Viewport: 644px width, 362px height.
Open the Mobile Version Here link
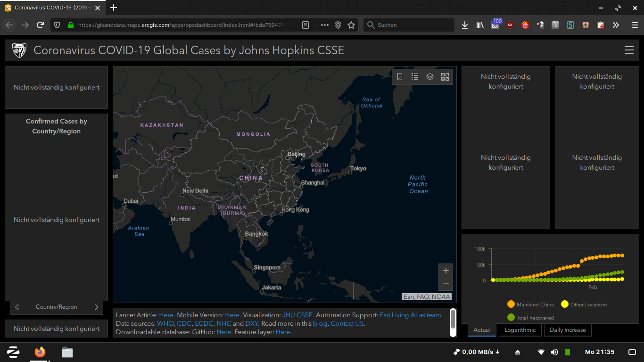point(232,315)
